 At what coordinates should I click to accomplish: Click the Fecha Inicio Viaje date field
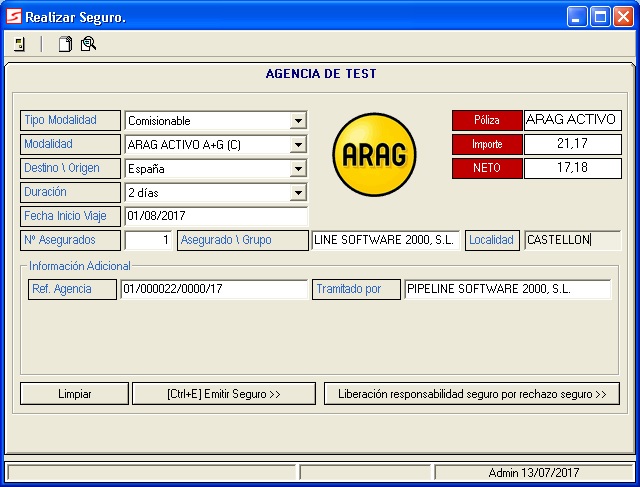(x=216, y=216)
